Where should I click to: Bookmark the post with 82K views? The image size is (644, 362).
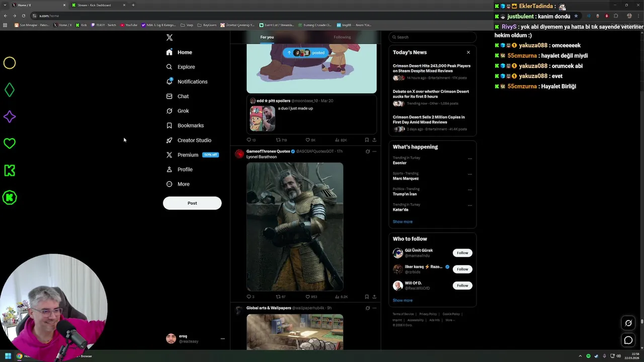point(367,140)
